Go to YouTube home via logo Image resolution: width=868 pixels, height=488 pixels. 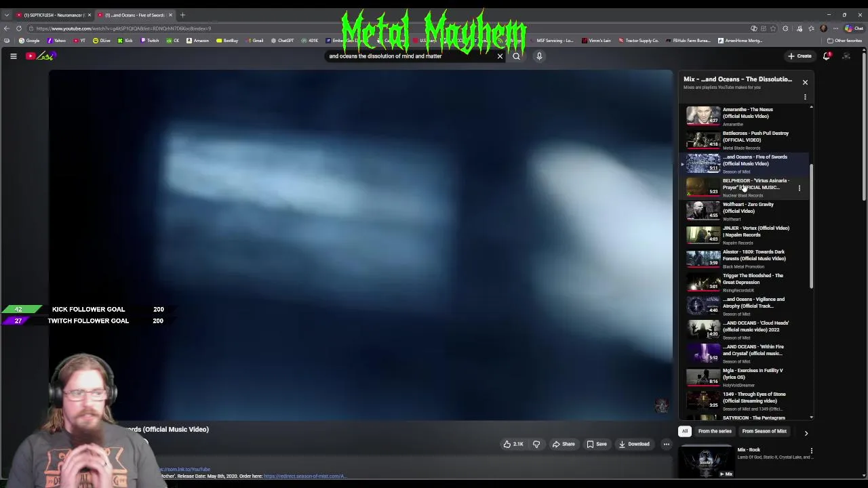tap(39, 56)
